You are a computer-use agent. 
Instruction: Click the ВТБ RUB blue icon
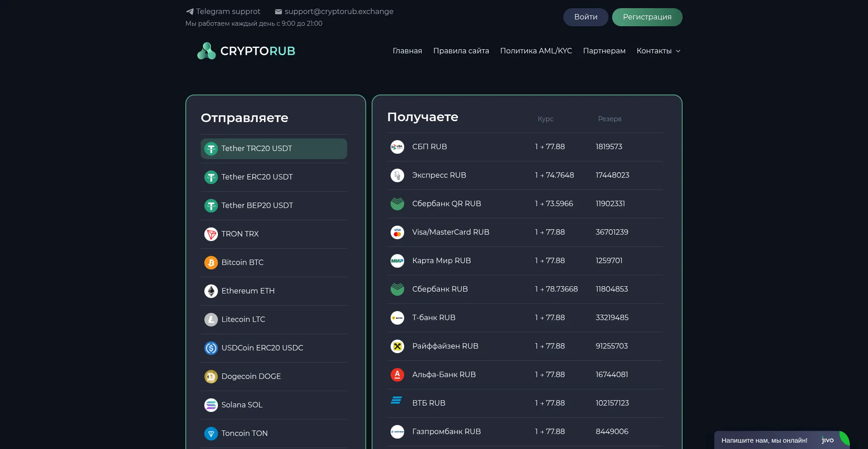[x=396, y=400]
